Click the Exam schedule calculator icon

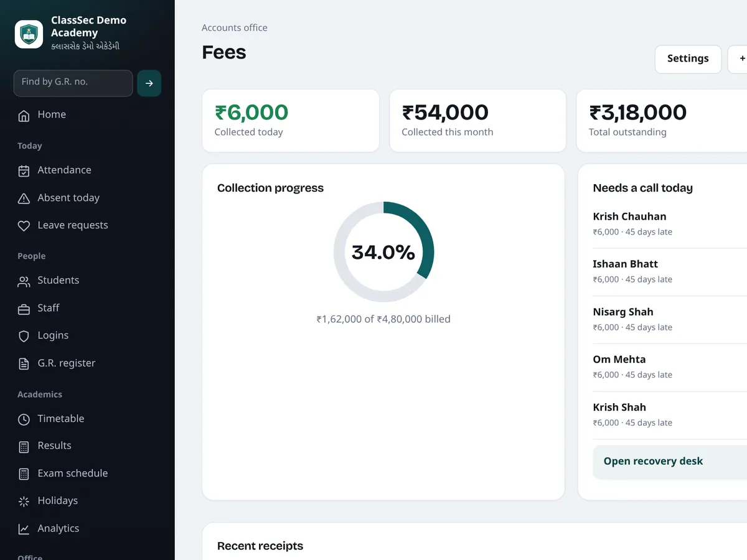24,474
